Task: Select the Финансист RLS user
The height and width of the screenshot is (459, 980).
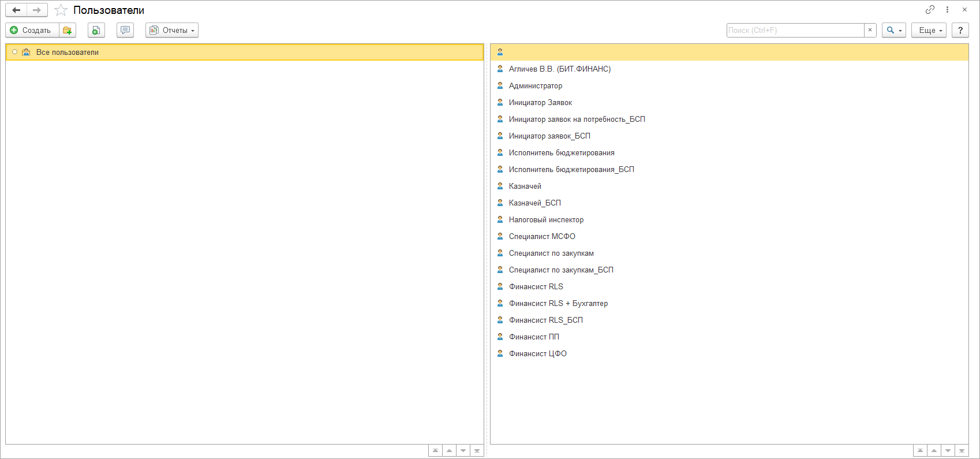Action: [x=730, y=286]
